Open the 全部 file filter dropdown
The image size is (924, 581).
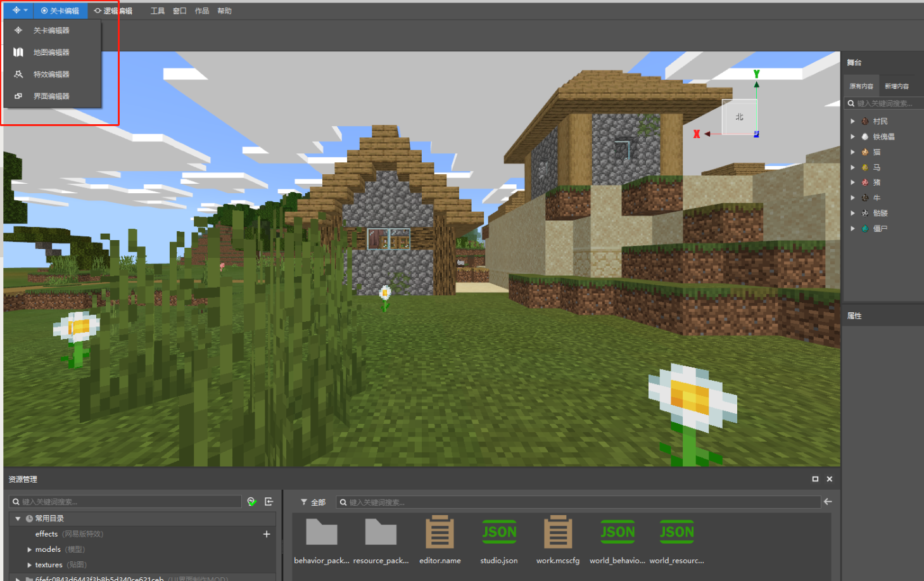click(313, 502)
